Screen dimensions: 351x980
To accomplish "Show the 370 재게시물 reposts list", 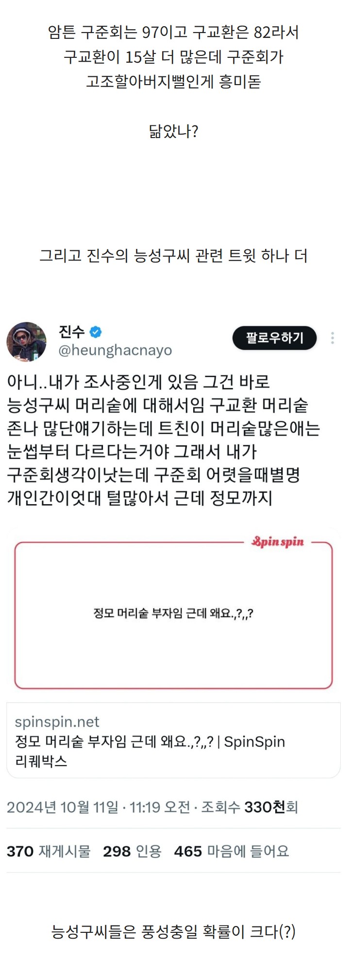I will [x=49, y=851].
